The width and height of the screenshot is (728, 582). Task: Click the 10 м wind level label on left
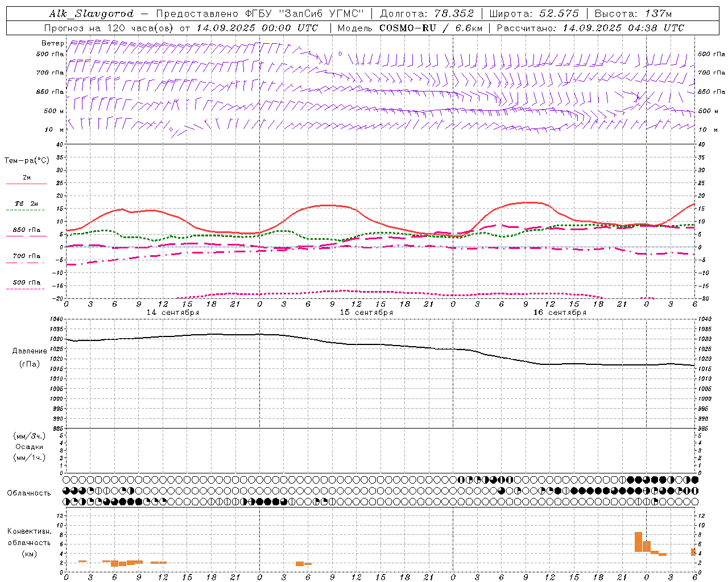55,130
